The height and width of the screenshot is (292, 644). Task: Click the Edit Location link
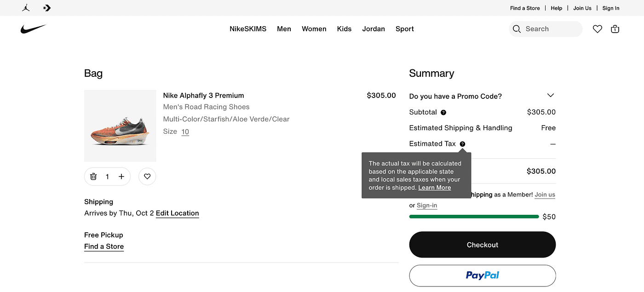pos(178,213)
